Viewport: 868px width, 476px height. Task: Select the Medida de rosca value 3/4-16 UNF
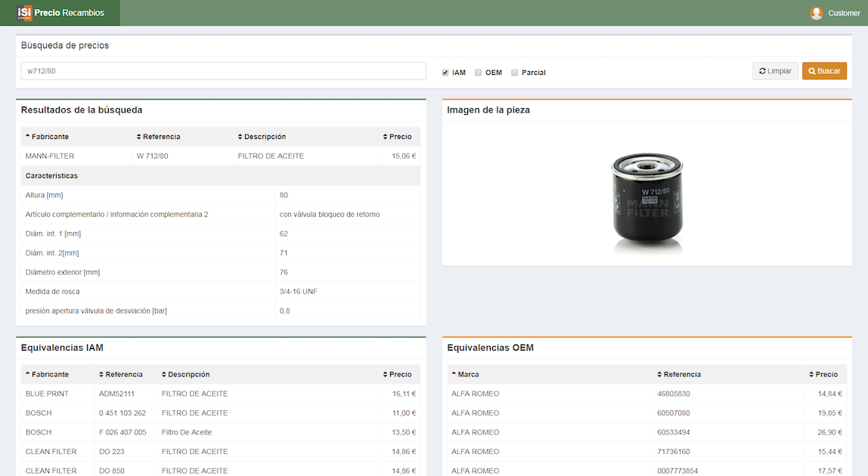tap(299, 292)
